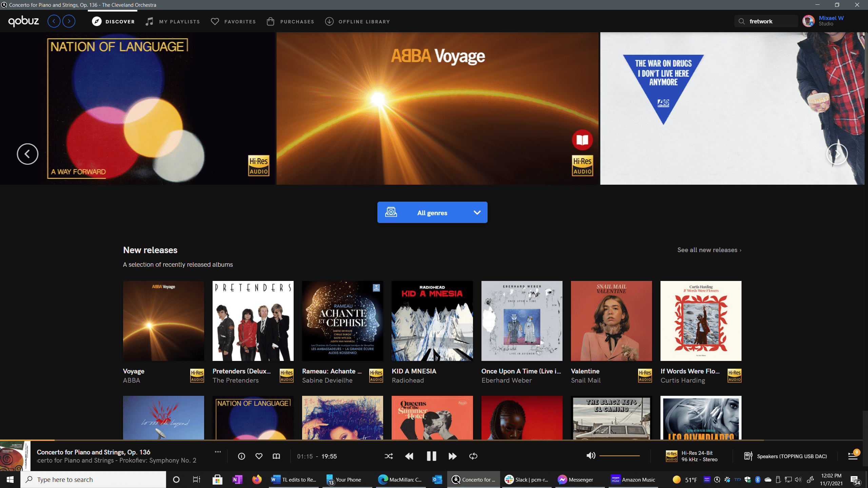Open the notification center icon

coord(856,480)
